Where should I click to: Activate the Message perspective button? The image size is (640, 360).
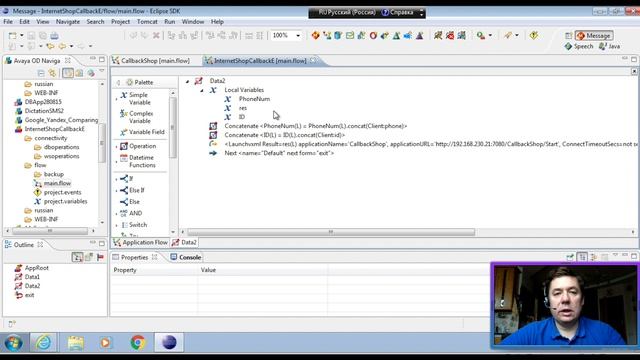click(x=594, y=36)
